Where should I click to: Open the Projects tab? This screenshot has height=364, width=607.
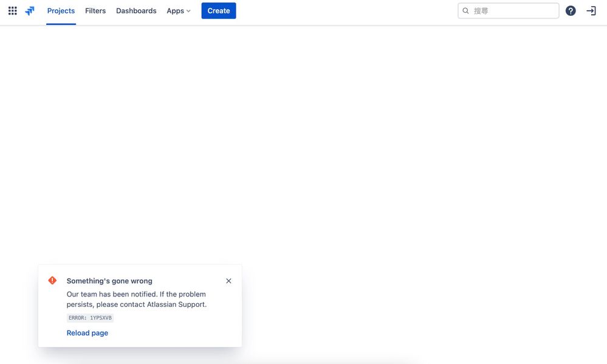(61, 11)
